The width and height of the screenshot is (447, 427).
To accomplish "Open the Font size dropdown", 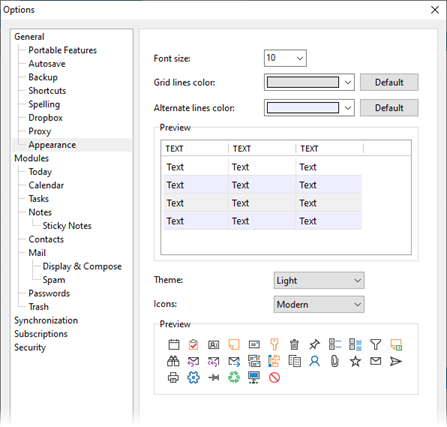I will pyautogui.click(x=285, y=58).
